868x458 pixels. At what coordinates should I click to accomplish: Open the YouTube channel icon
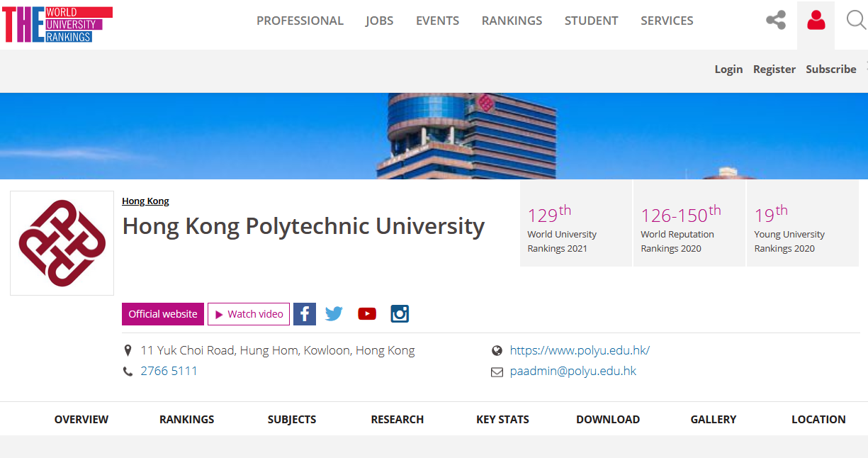click(x=366, y=313)
